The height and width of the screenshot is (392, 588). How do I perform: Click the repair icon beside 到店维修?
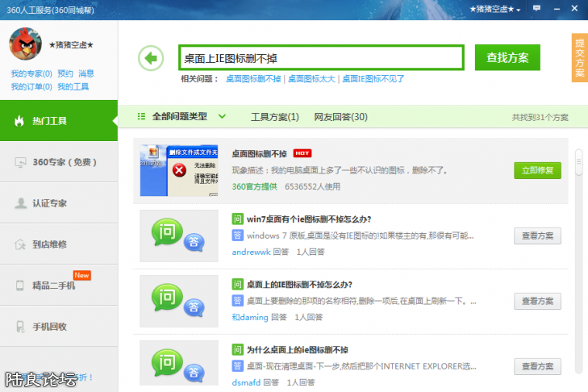tap(20, 244)
